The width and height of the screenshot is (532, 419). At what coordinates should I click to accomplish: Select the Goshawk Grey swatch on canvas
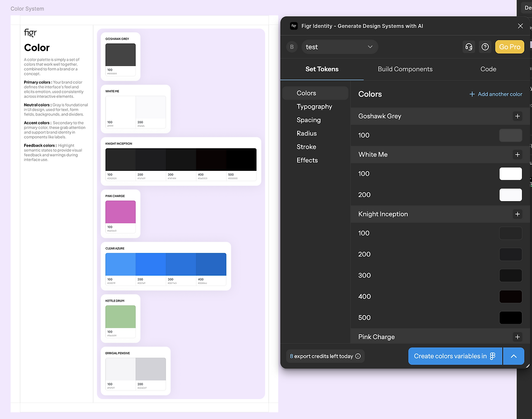[x=121, y=55]
